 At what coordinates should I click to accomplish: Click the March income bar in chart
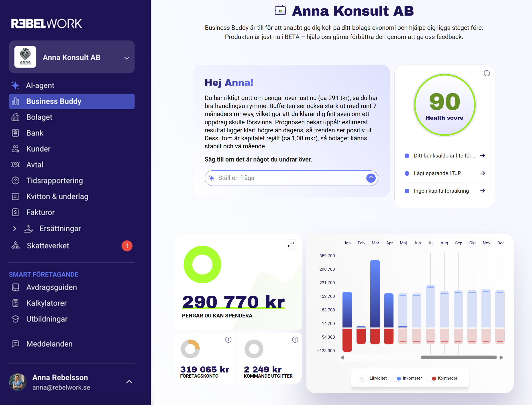pyautogui.click(x=375, y=294)
